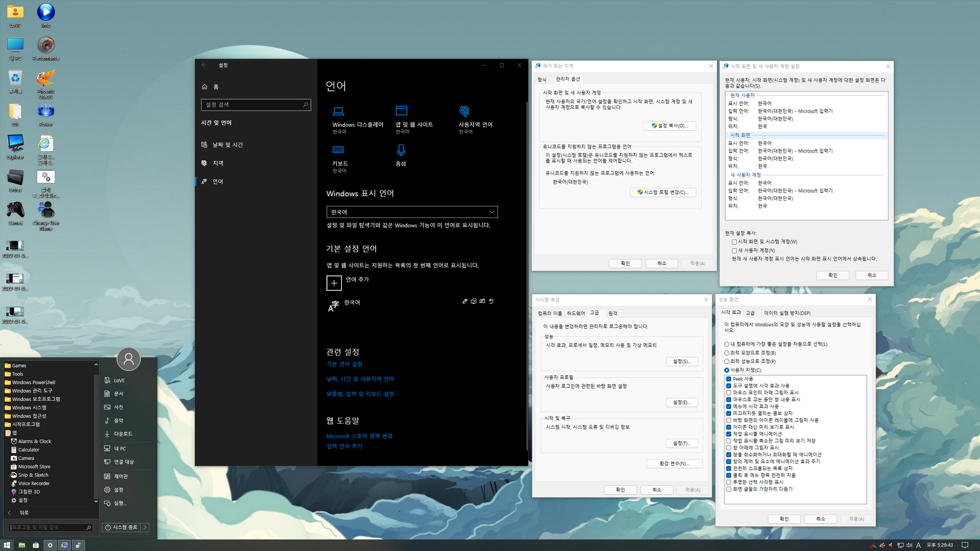Expand the 시스템 종료 arrow menu

145,527
